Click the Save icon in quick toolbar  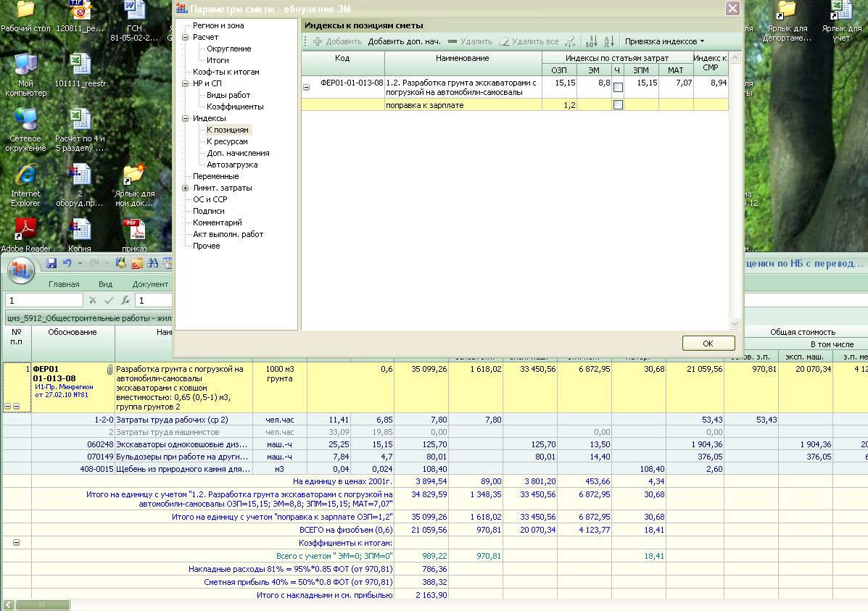(51, 264)
